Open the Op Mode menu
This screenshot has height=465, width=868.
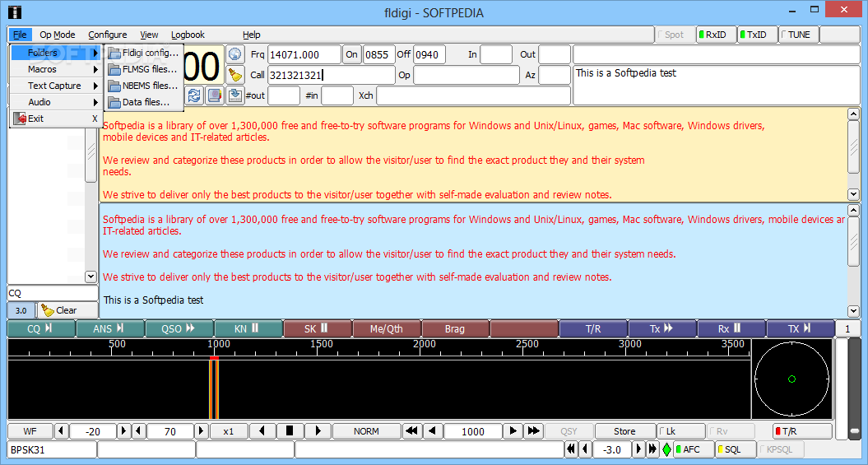click(x=58, y=35)
